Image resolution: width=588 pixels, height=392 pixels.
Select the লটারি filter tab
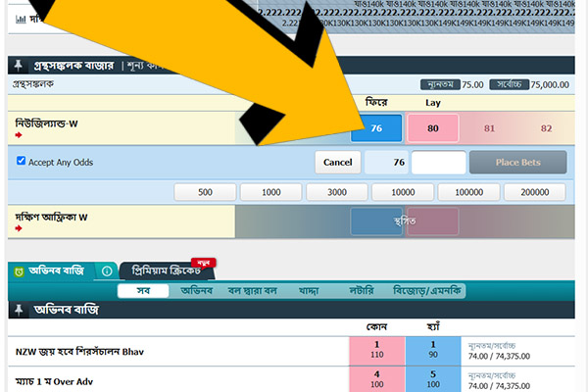coord(361,290)
